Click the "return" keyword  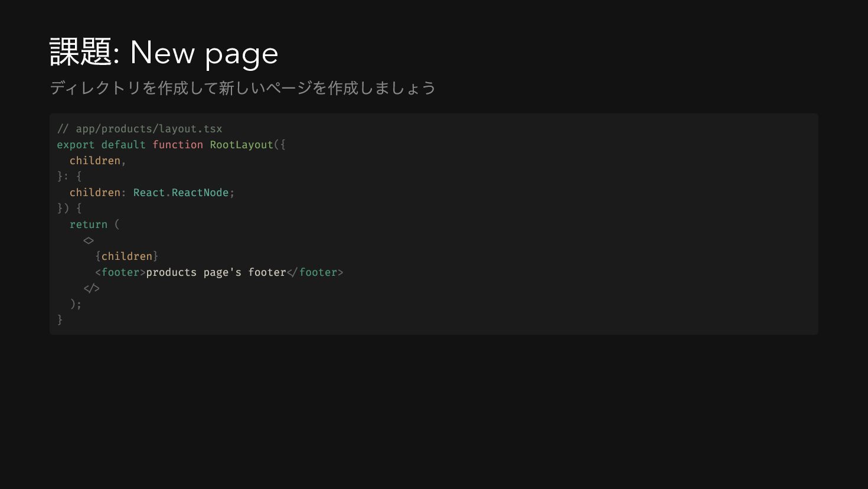pos(89,224)
